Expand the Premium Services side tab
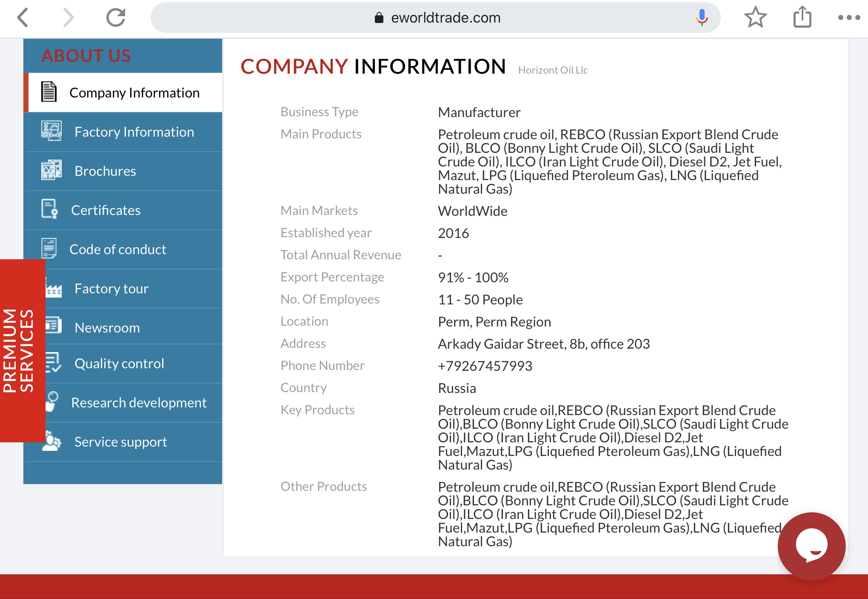This screenshot has height=599, width=868. [x=19, y=350]
